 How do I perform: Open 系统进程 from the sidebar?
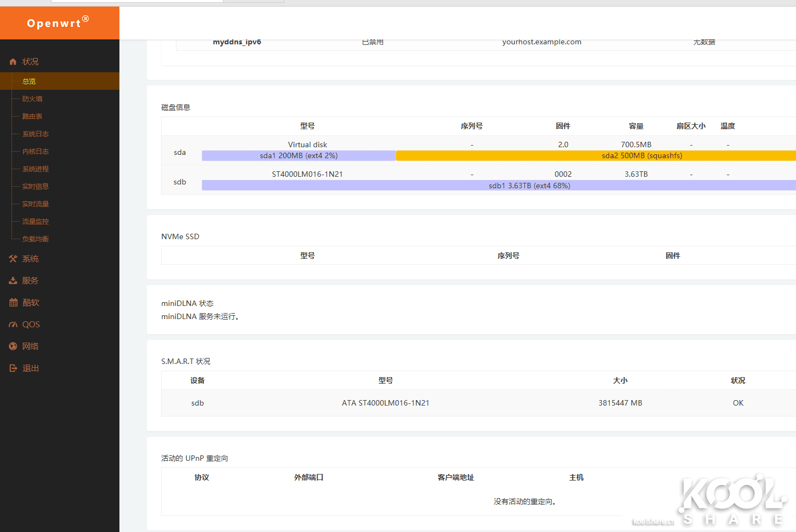(x=36, y=169)
